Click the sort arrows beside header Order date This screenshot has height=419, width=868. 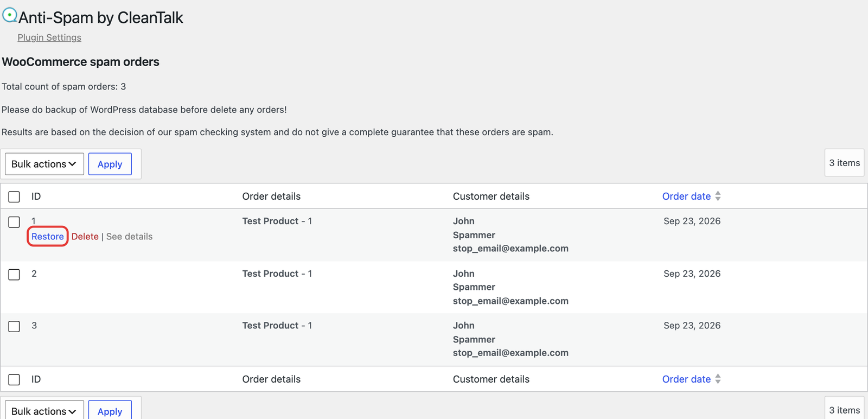tap(718, 196)
